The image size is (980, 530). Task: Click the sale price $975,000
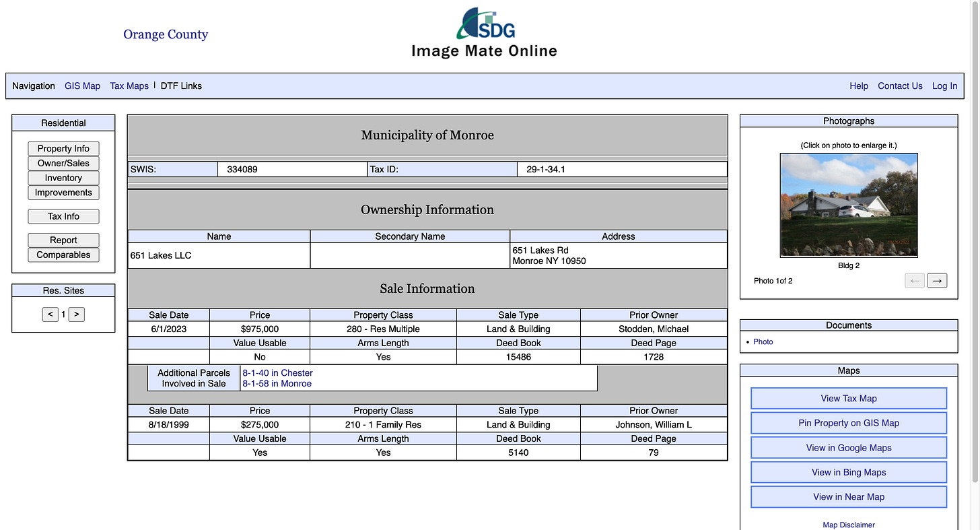(260, 329)
